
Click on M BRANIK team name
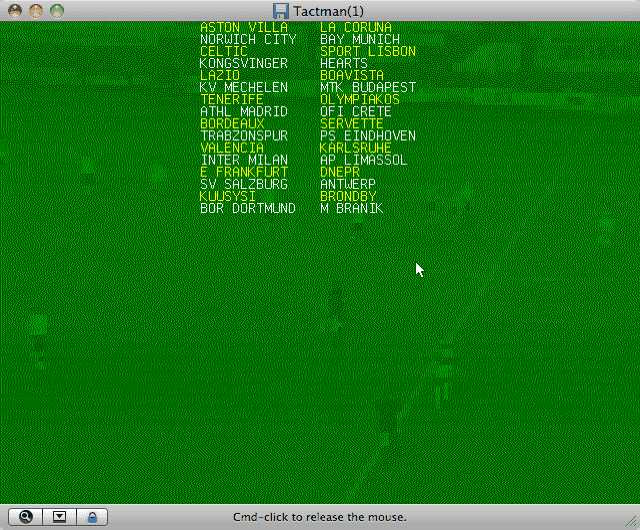(x=351, y=208)
